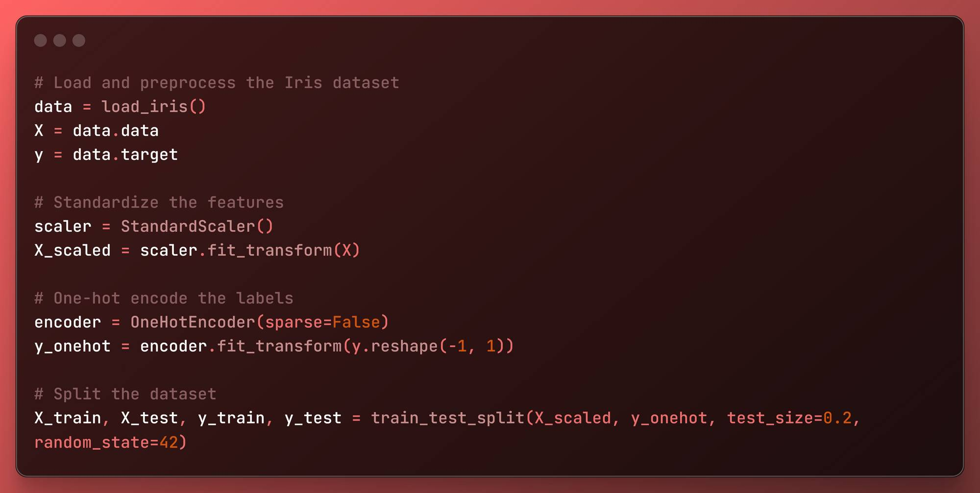The image size is (980, 493).
Task: Click the random_state=42 argument
Action: pyautogui.click(x=106, y=443)
